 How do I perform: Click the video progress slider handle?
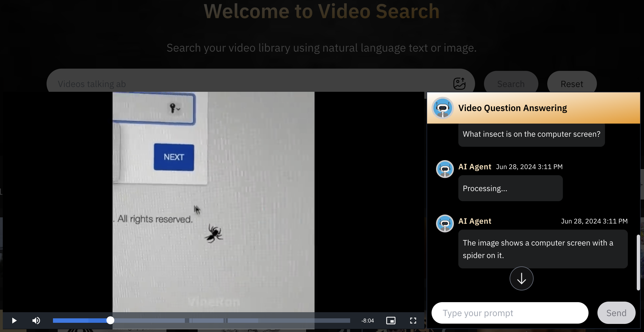pyautogui.click(x=110, y=320)
